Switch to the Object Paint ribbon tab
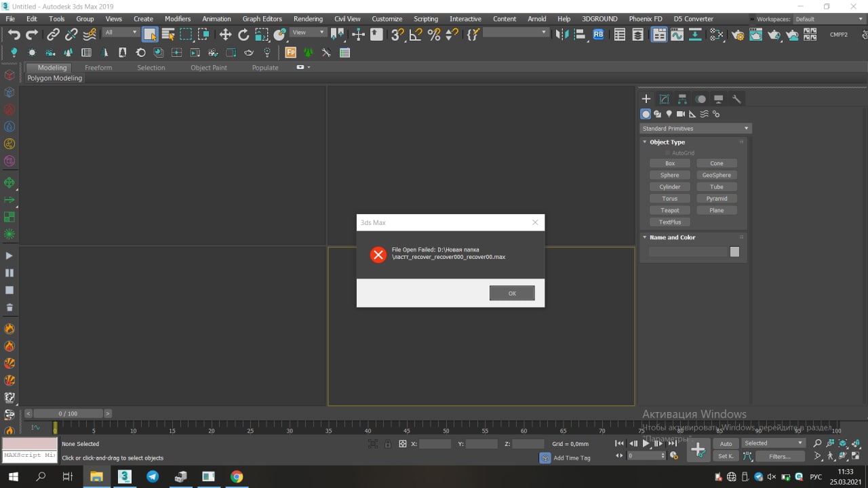 tap(209, 68)
